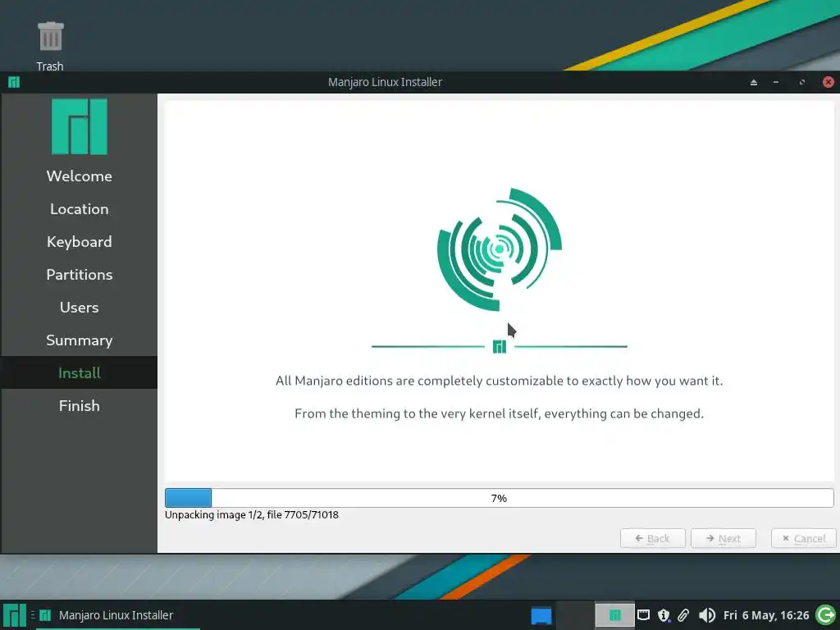Image resolution: width=840 pixels, height=630 pixels.
Task: Click the 'From the theming to the very kernel' text
Action: (x=500, y=413)
